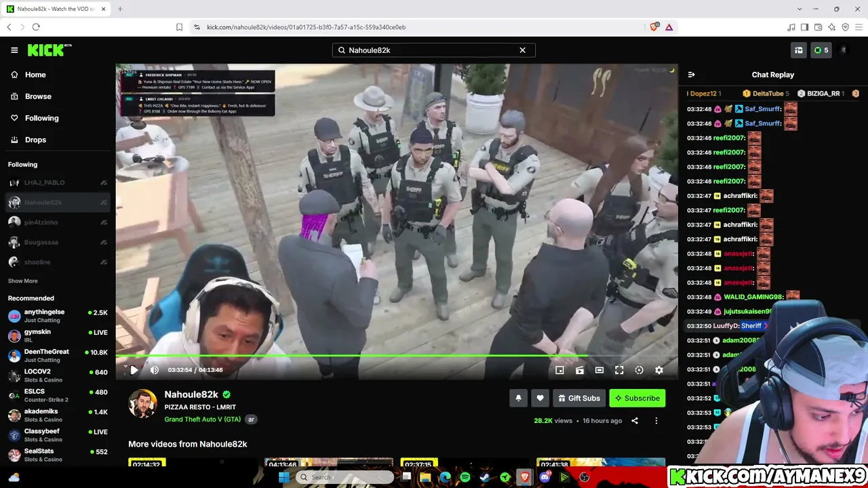The width and height of the screenshot is (868, 488).
Task: Bookmark this page
Action: pyautogui.click(x=179, y=27)
